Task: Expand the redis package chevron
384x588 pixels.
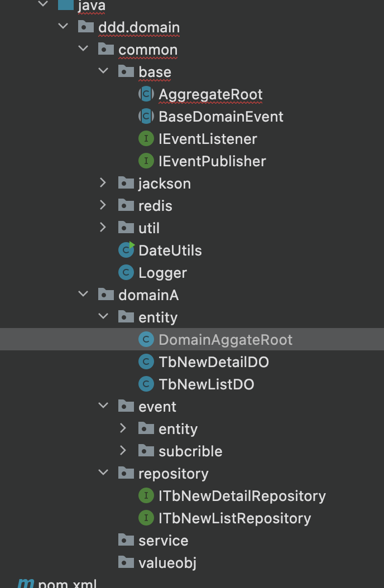Action: [103, 205]
